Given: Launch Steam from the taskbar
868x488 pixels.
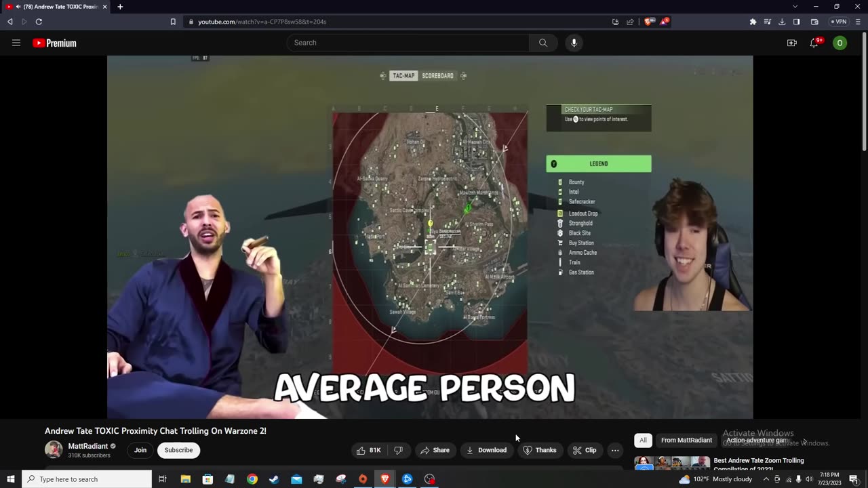Looking at the screenshot, I should tap(274, 479).
